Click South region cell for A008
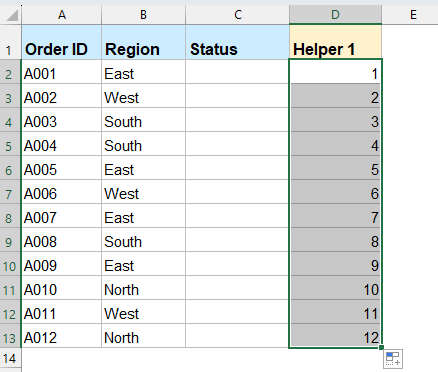This screenshot has width=438, height=372. point(143,240)
